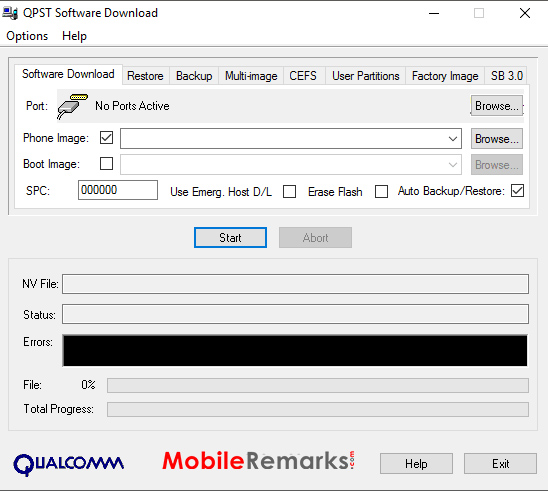Click the 0% file percentage value
Screen dimensions: 548x491
tap(88, 385)
